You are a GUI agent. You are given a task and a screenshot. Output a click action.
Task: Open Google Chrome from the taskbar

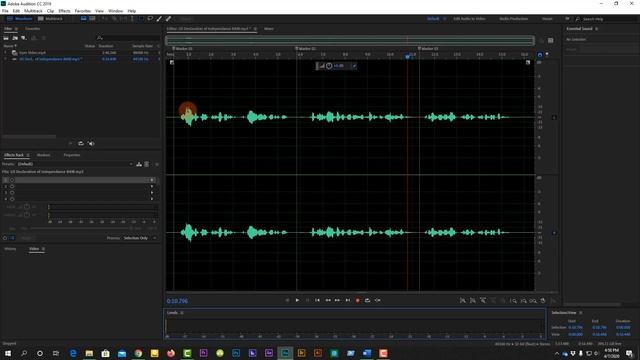click(x=138, y=353)
